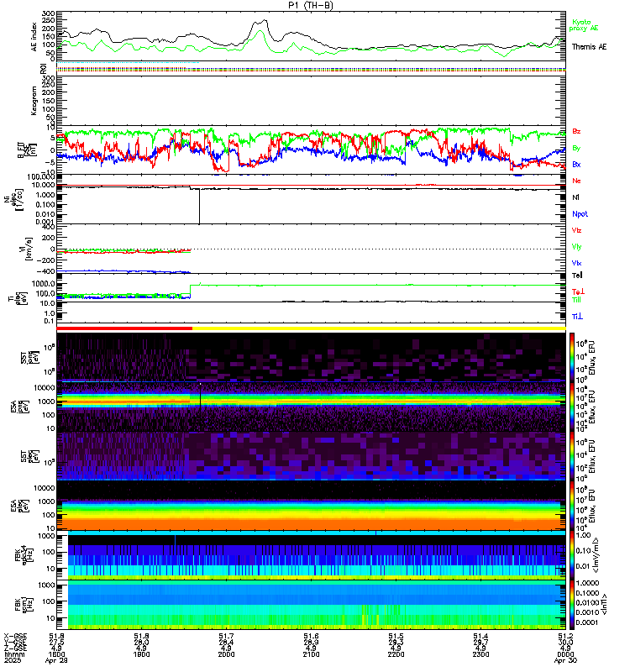The image size is (630, 672).
Task: Click the 2000 time tick label
Action: pyautogui.click(x=226, y=655)
